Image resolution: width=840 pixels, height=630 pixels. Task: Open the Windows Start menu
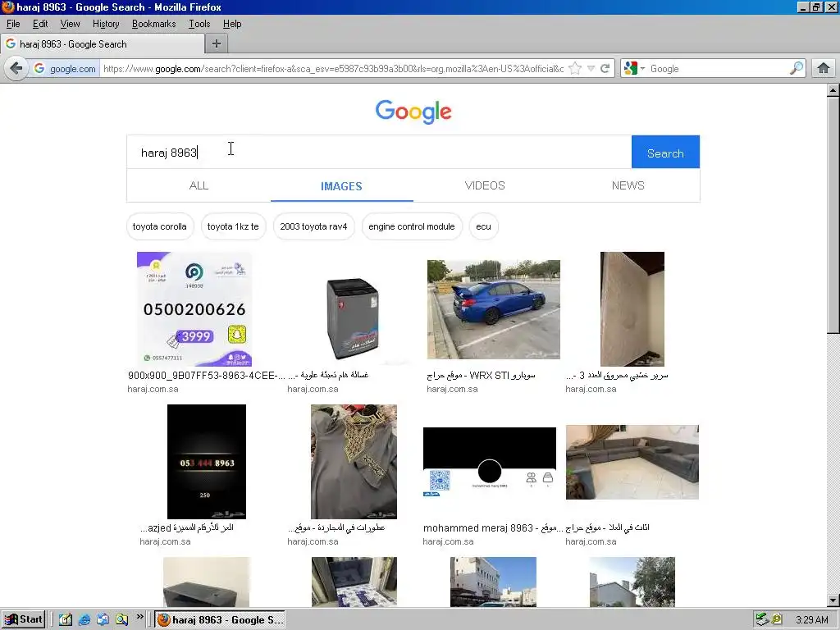[24, 620]
